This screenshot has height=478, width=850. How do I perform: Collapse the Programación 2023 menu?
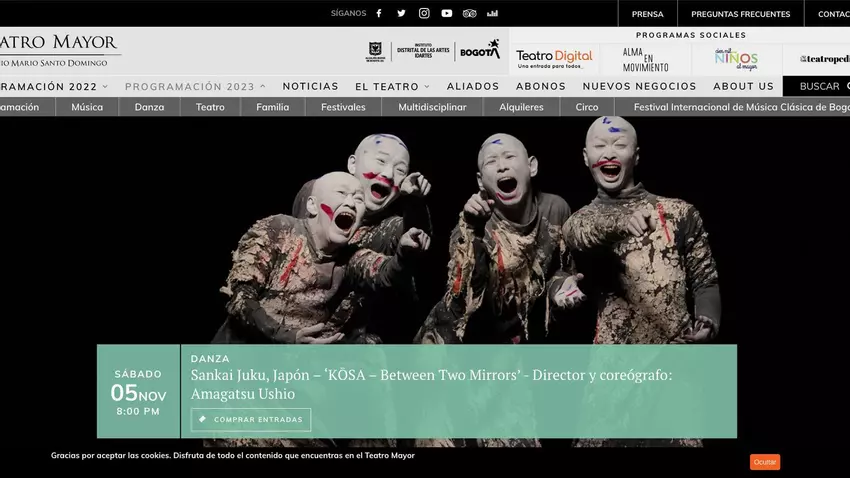(195, 87)
